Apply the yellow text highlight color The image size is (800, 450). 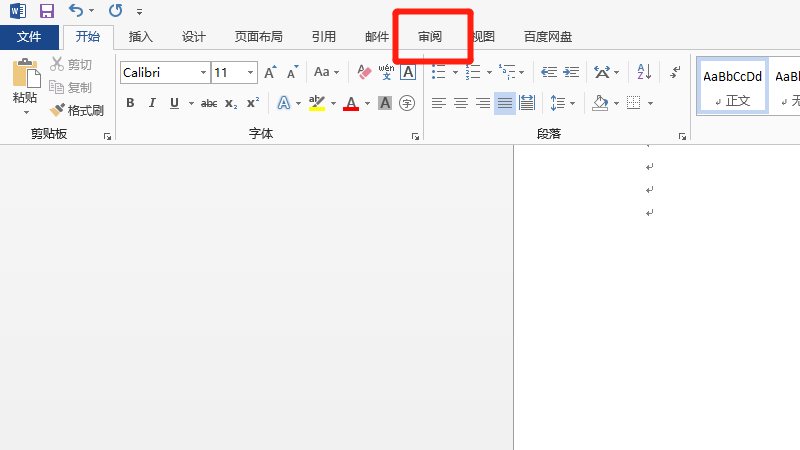coord(317,103)
